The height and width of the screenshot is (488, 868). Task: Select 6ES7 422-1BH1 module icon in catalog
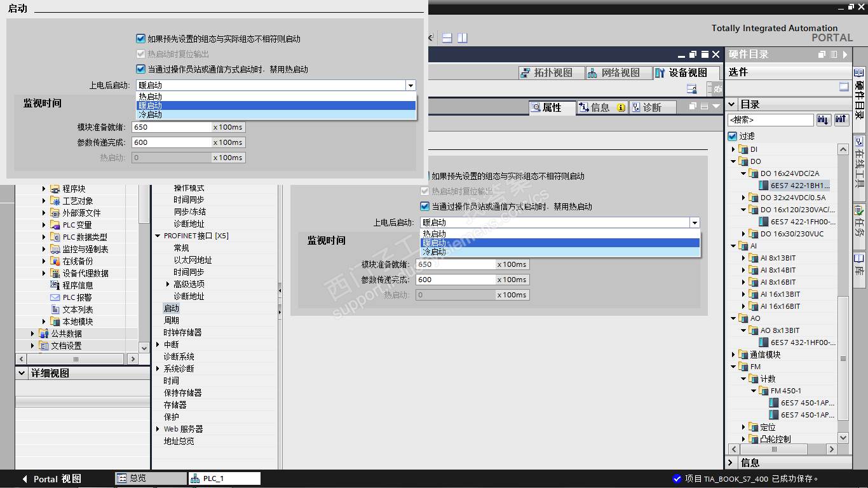pyautogui.click(x=764, y=186)
